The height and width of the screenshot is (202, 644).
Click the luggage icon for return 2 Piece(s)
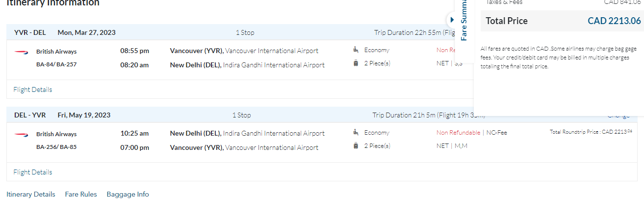coord(356,145)
